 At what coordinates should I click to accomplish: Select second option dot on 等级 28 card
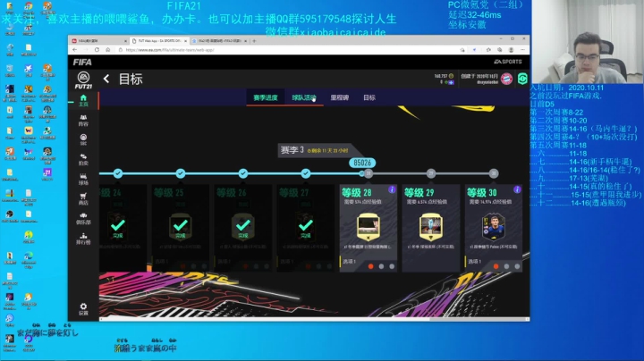382,266
